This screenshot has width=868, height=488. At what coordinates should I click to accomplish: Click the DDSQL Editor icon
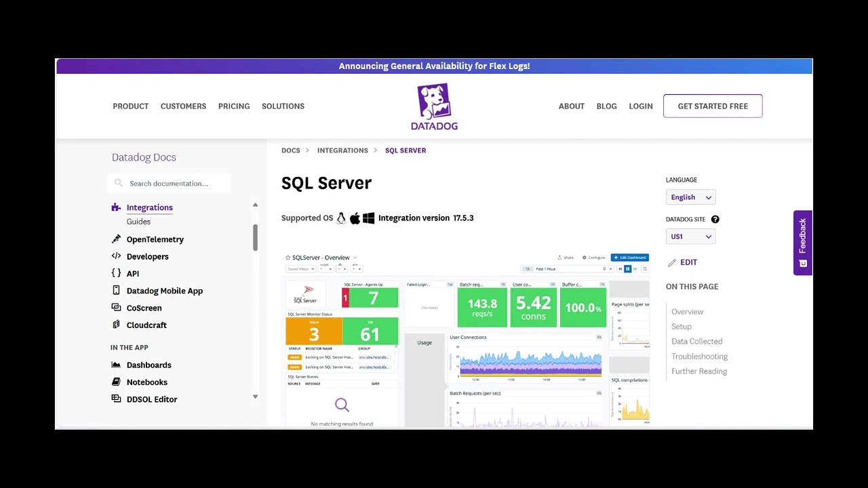point(116,399)
